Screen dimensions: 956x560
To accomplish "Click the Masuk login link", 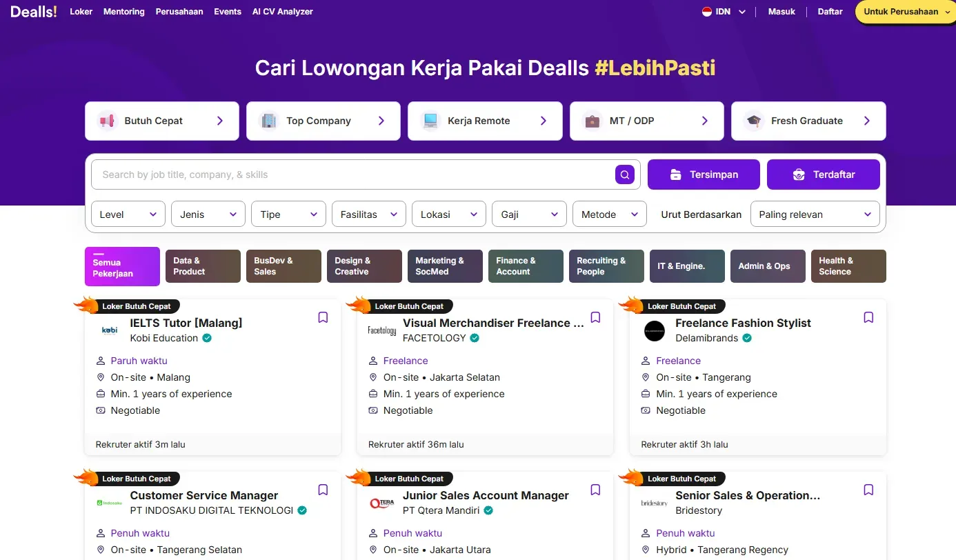I will pos(781,12).
